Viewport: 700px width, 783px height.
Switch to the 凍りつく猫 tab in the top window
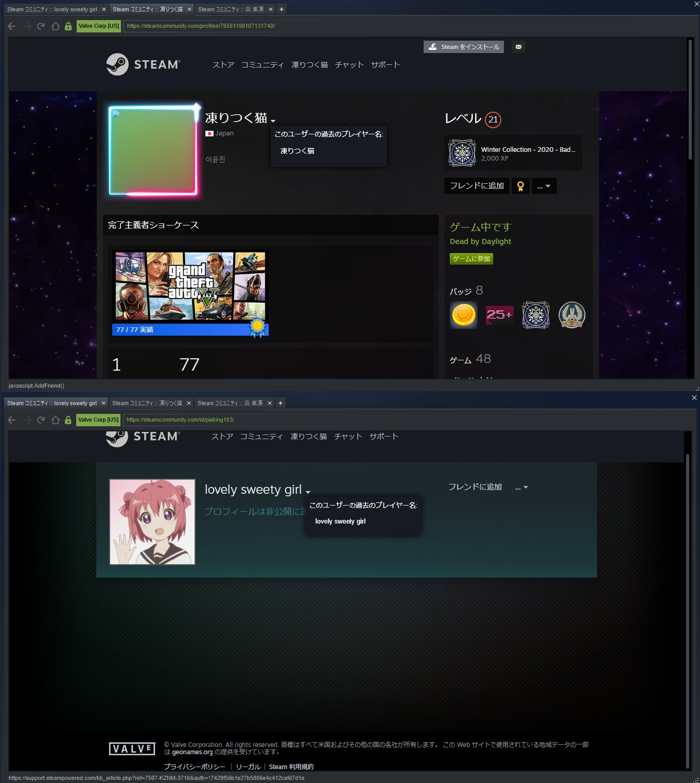(x=148, y=9)
